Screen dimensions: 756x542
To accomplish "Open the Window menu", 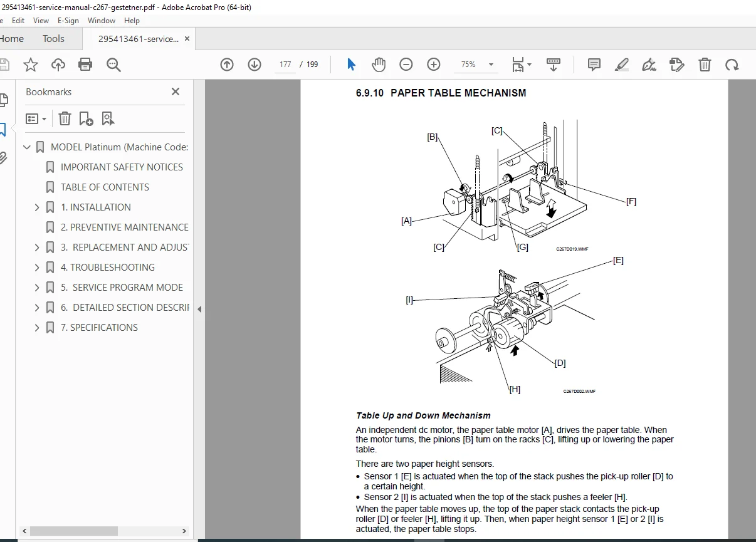I will tap(102, 21).
